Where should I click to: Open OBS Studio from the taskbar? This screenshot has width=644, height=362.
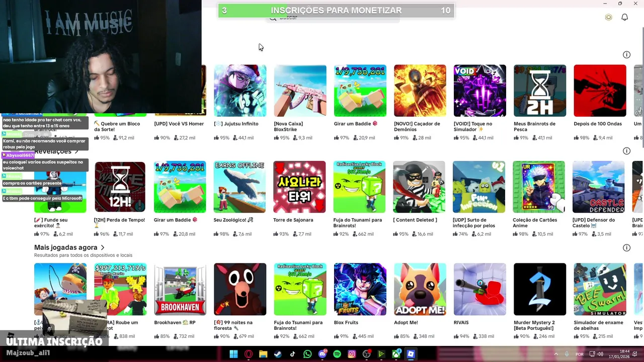click(x=367, y=354)
